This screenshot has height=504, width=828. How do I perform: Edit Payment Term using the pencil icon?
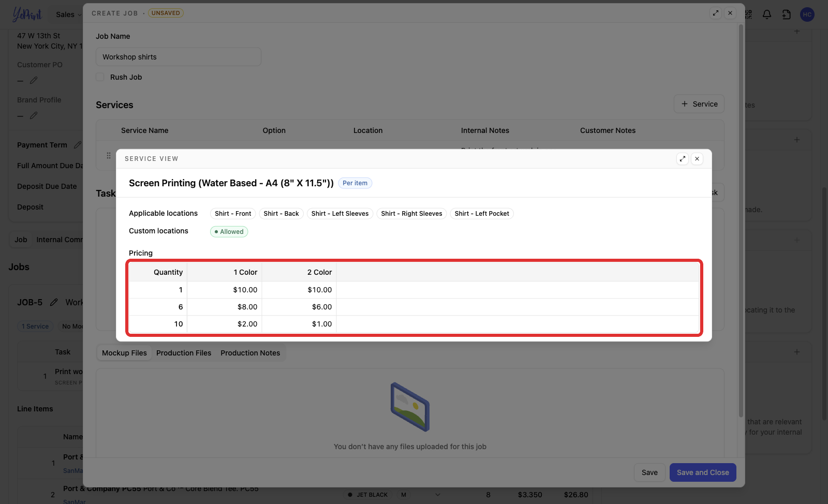[78, 145]
